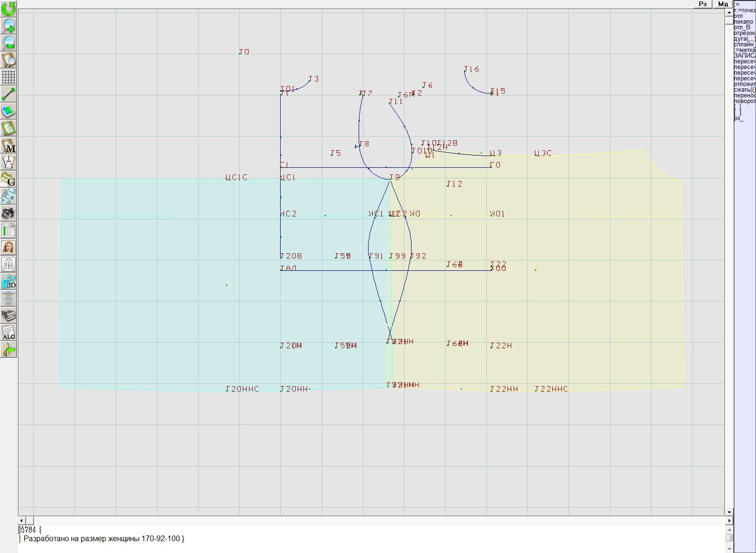Click the green refresh arrow icon
The image size is (756, 553).
9,8
